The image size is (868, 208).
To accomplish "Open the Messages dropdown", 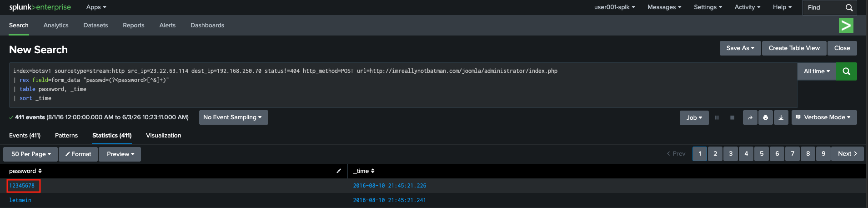I will [664, 7].
